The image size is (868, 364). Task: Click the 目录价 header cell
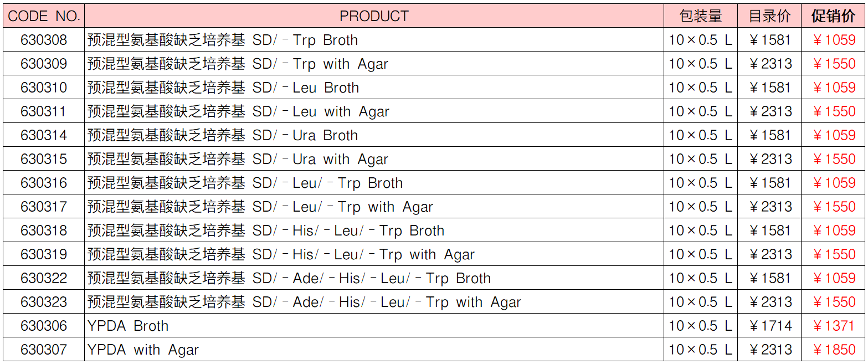(x=769, y=16)
